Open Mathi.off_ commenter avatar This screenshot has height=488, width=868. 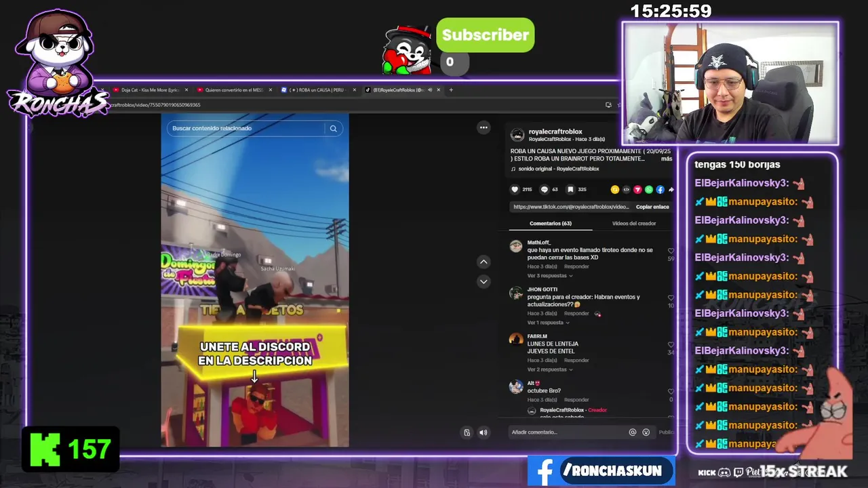point(516,245)
